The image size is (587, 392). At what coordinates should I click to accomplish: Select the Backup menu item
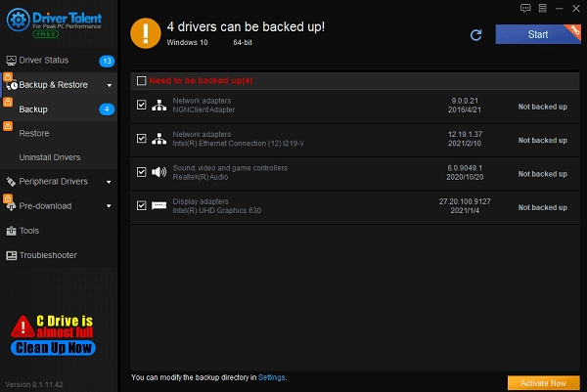point(59,109)
